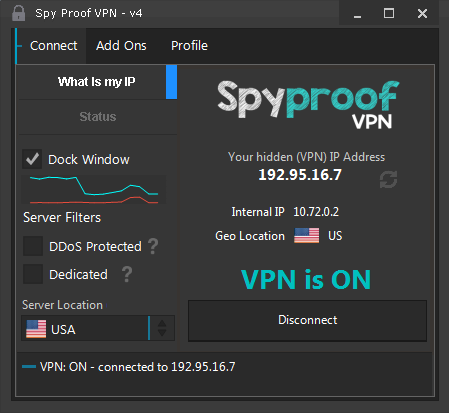This screenshot has width=449, height=413.
Task: Open the Profile tab
Action: tap(189, 46)
